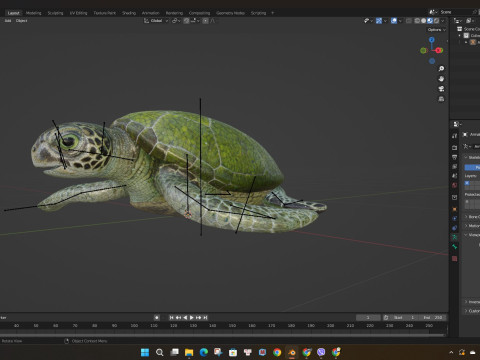Viewport: 480px width, 360px height.
Task: Switch to solid viewport shading
Action: (423, 21)
